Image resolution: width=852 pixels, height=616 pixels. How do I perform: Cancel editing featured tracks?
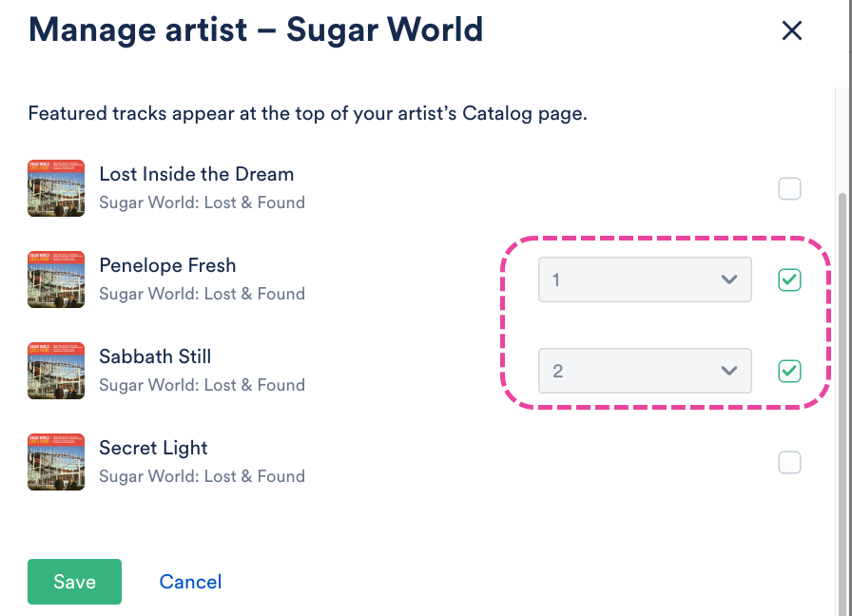tap(190, 582)
